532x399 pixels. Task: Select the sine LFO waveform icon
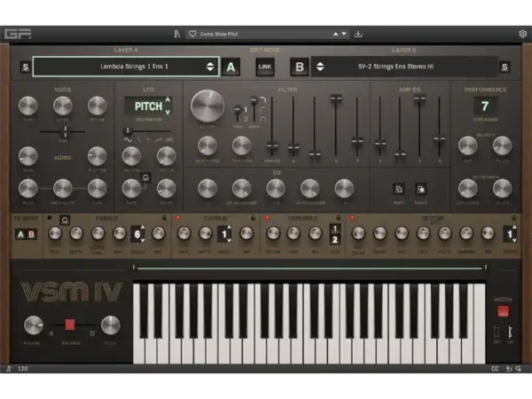click(x=128, y=140)
